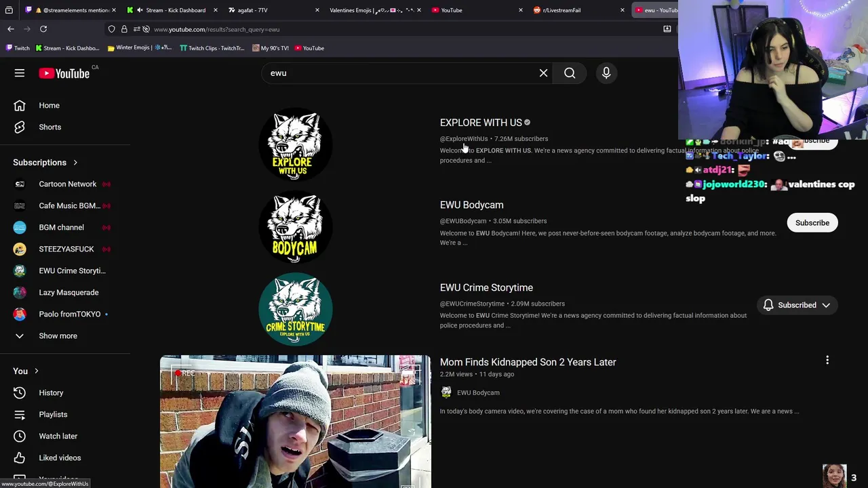This screenshot has width=868, height=488.
Task: Open Twitch Clips - TwitchTr bookmark
Action: coord(212,48)
